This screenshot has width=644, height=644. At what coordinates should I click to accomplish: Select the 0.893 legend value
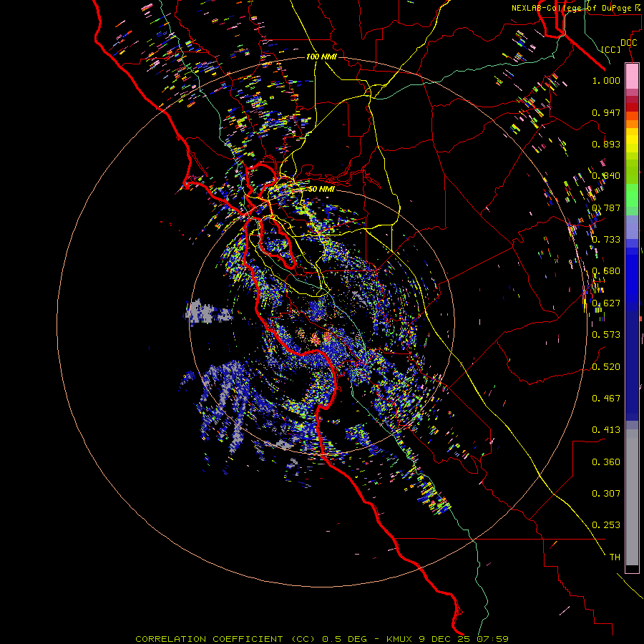point(606,144)
